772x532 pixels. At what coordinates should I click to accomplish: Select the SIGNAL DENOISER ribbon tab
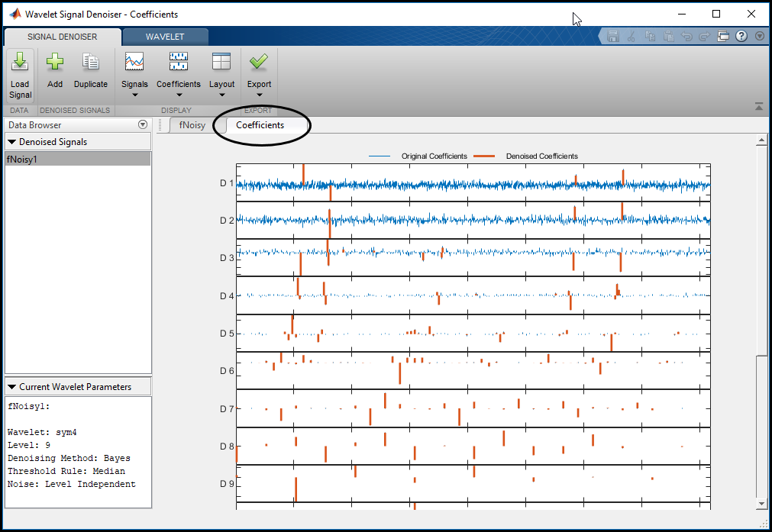pos(63,37)
